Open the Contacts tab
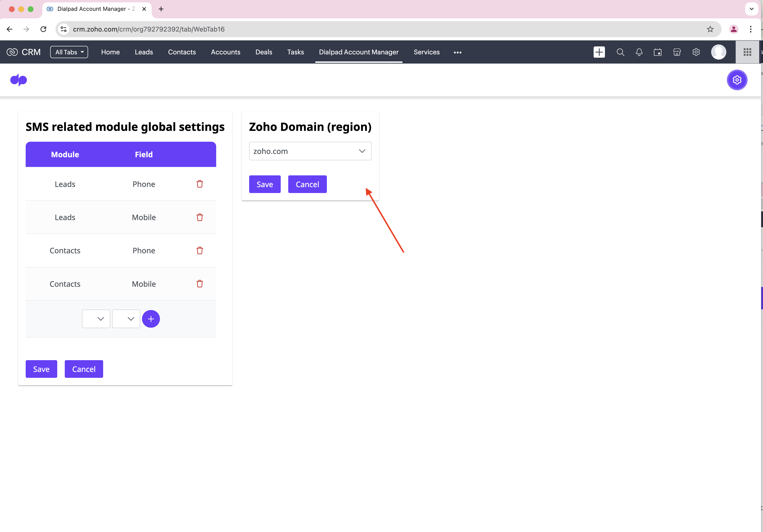763x532 pixels. (182, 52)
